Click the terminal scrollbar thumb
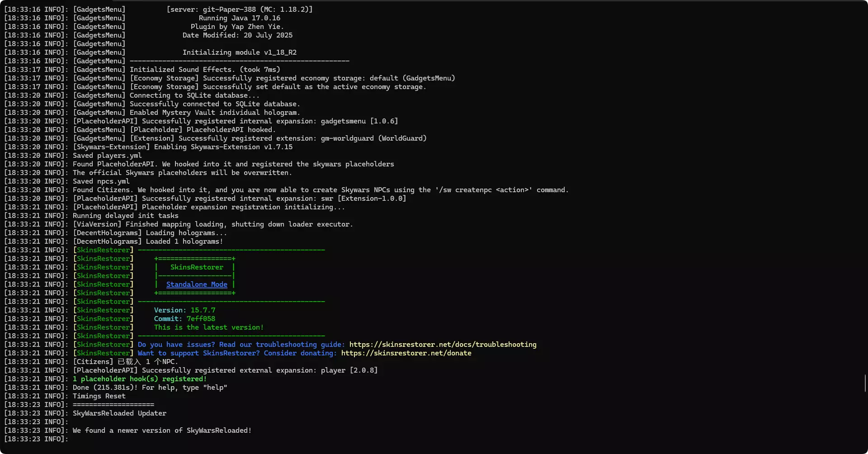The width and height of the screenshot is (868, 454). point(865,383)
